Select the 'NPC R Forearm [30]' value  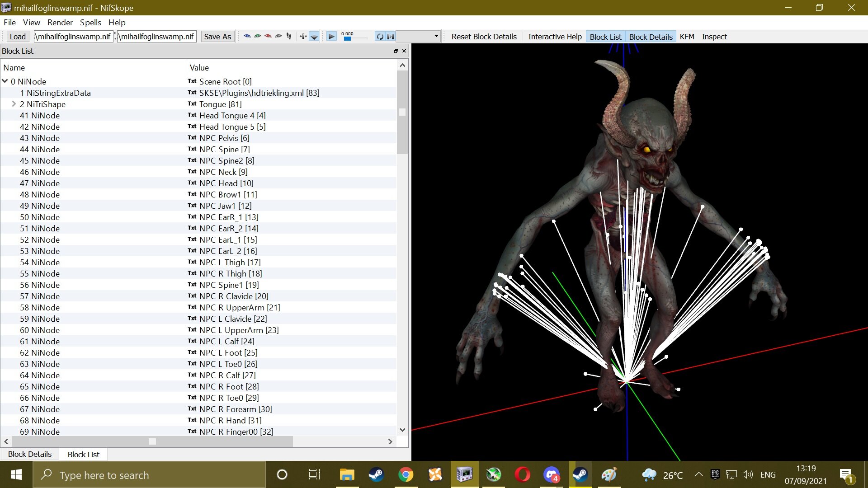(x=236, y=409)
